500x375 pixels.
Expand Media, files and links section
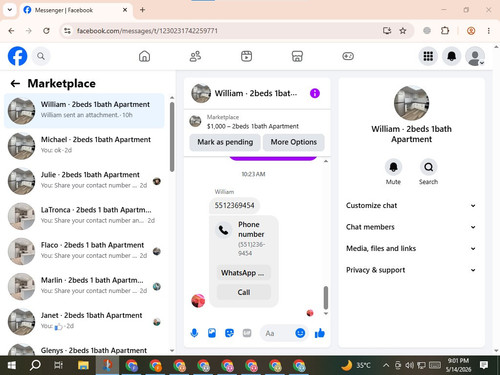click(x=411, y=248)
